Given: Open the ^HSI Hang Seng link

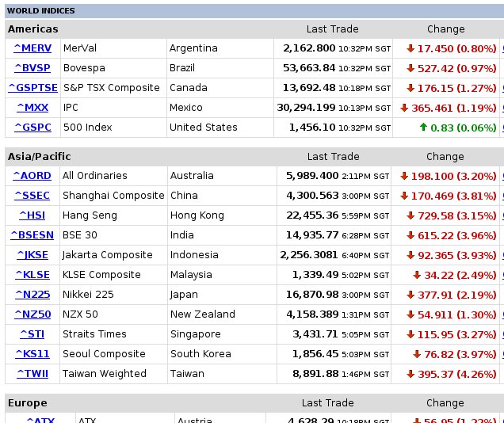Looking at the screenshot, I should 32,215.
